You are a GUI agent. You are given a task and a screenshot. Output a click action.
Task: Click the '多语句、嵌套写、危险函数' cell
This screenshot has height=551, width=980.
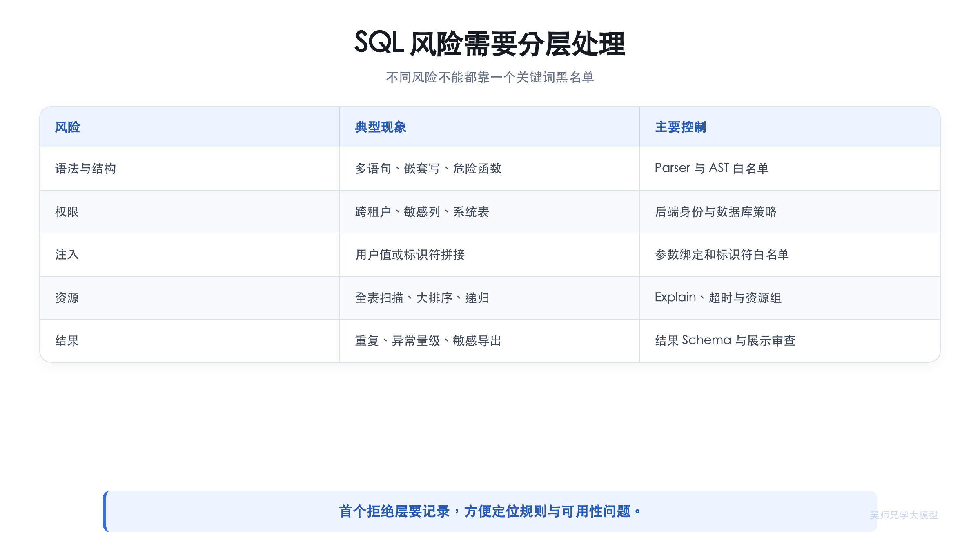pos(489,169)
